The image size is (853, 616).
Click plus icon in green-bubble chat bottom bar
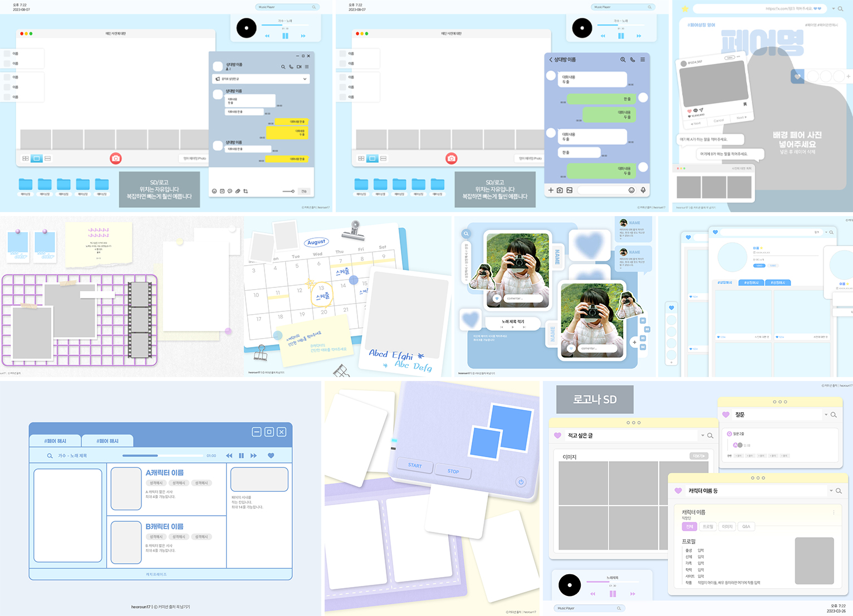[x=551, y=190]
